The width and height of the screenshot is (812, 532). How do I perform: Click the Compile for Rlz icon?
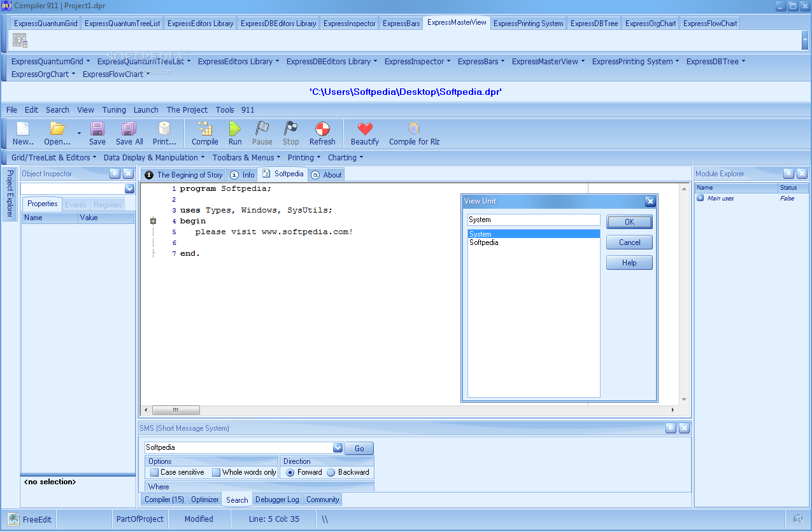point(414,129)
